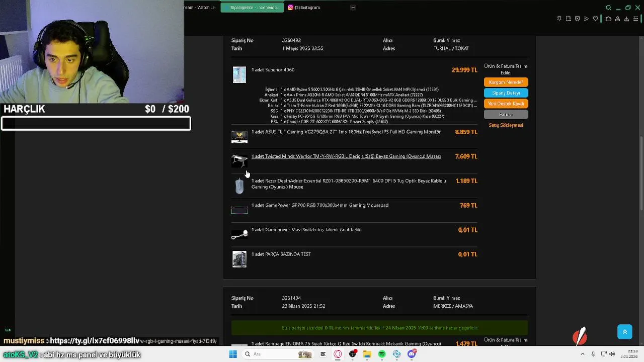Open the Windows Start menu
The height and width of the screenshot is (362, 644).
[232, 354]
